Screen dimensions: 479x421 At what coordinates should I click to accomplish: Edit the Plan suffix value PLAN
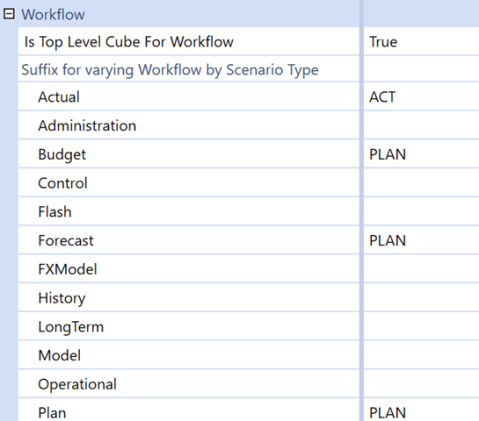tap(421, 410)
